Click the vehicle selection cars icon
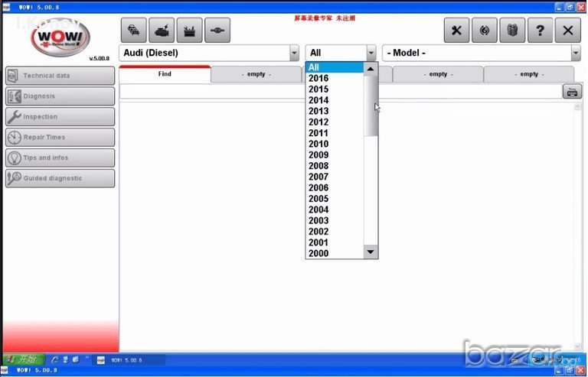This screenshot has height=377, width=588. [132, 30]
